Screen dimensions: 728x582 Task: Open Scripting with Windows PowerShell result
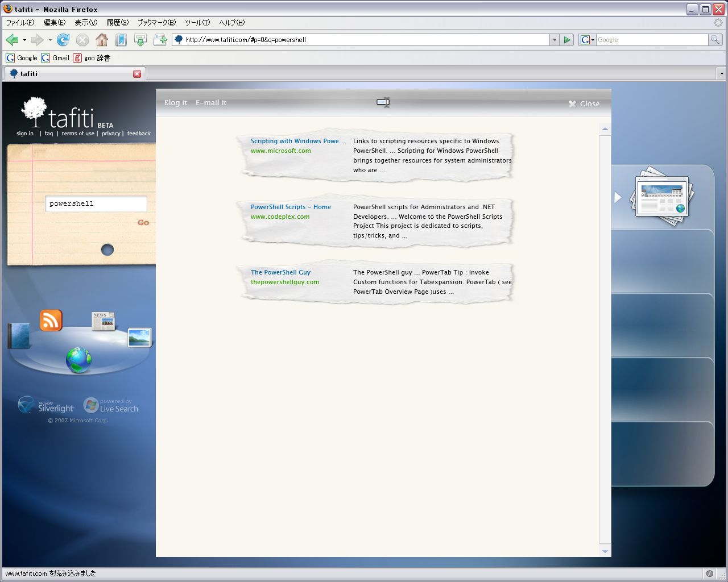tap(297, 141)
